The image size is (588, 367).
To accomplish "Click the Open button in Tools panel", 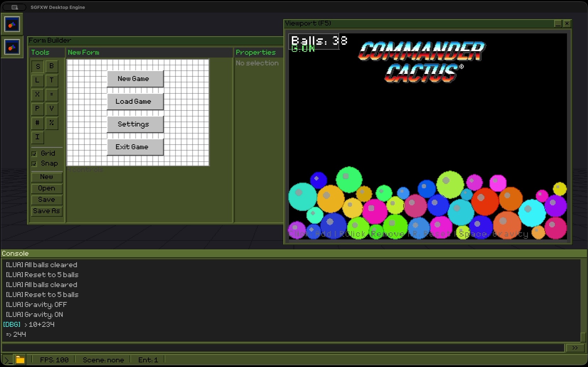I will [47, 188].
